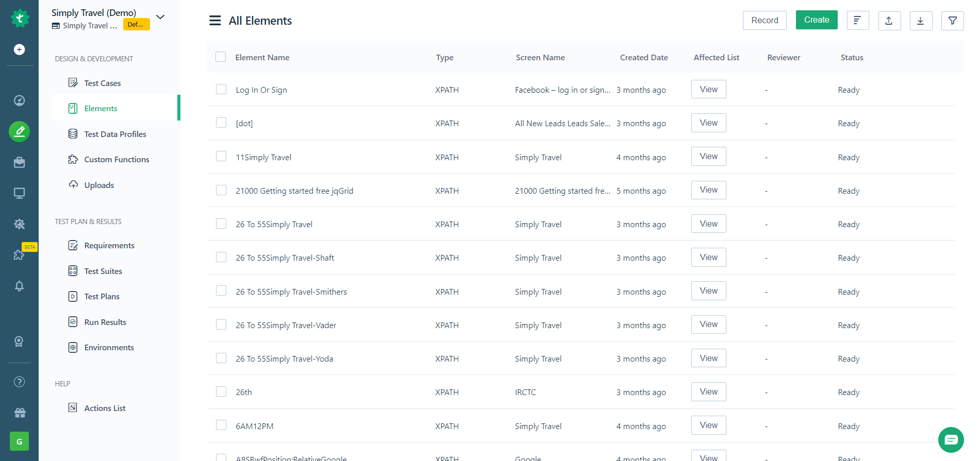View affected list for 26th element

[x=709, y=391]
